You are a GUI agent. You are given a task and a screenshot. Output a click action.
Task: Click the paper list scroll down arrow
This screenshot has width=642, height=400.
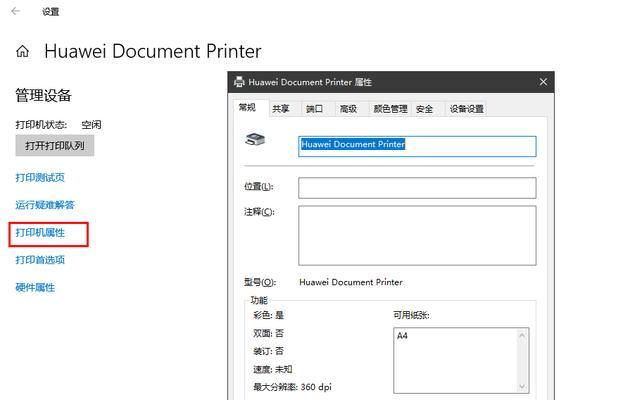[522, 386]
